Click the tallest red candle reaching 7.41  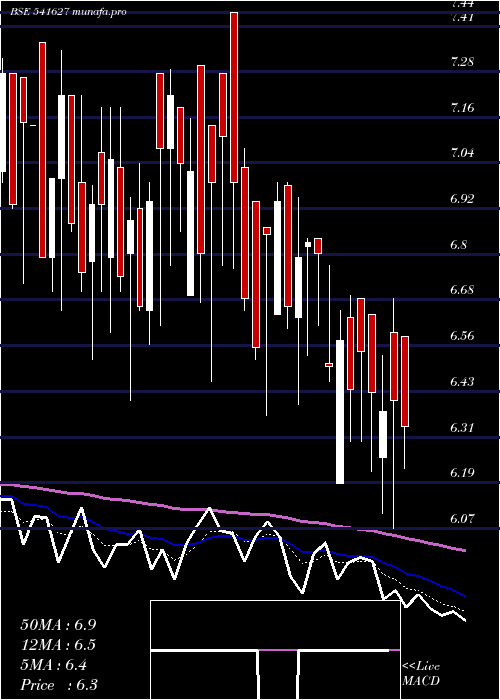point(234,97)
